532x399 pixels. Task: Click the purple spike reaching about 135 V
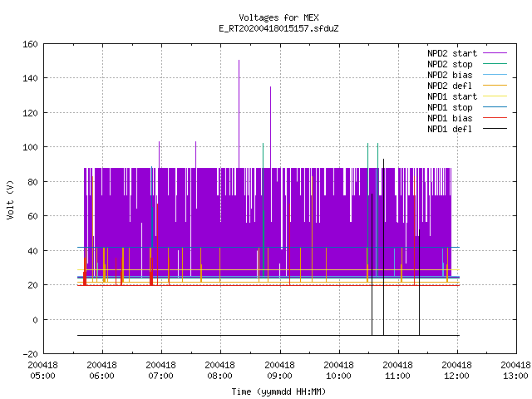[270, 127]
